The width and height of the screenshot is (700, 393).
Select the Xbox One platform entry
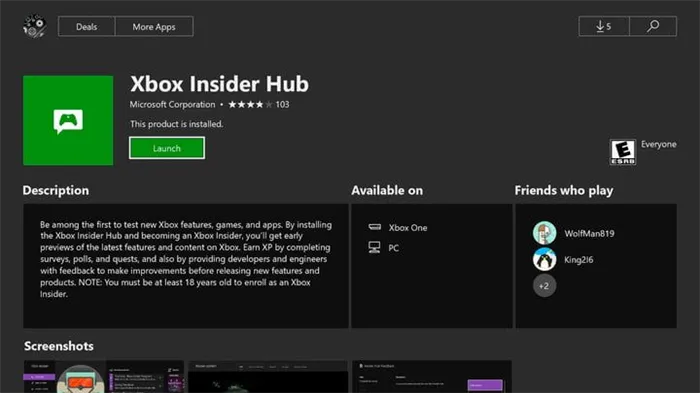[398, 227]
